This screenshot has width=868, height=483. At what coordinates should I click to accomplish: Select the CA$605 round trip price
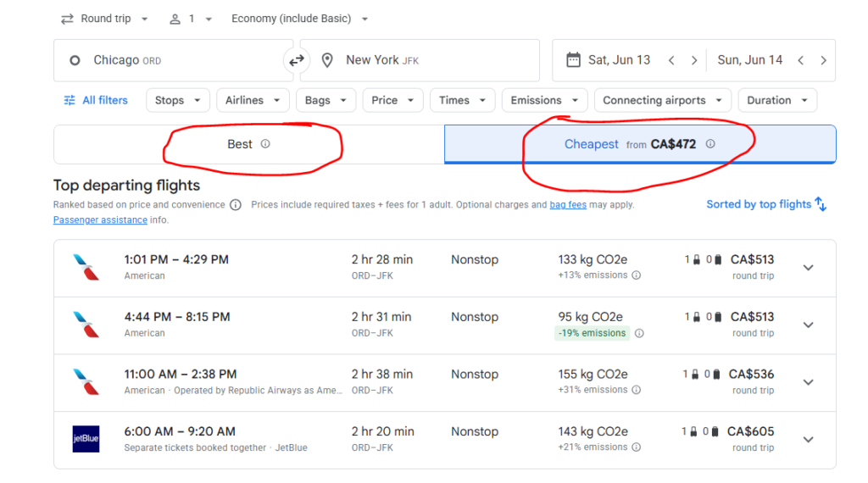(751, 431)
